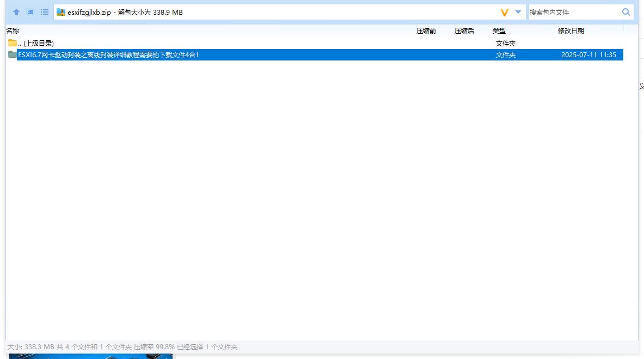Image resolution: width=644 pixels, height=359 pixels.
Task: Click the orange V logo icon
Action: pos(505,11)
